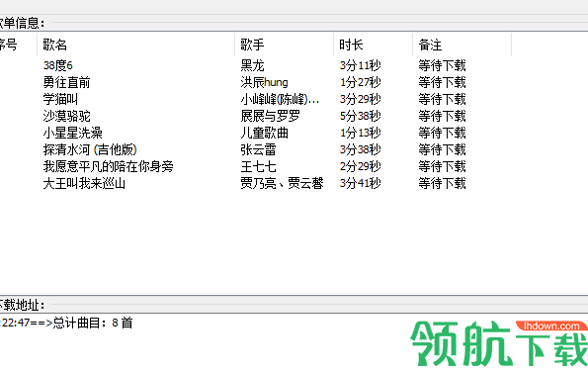Sort list by 歌手 column header
The height and width of the screenshot is (373, 588).
[x=284, y=46]
